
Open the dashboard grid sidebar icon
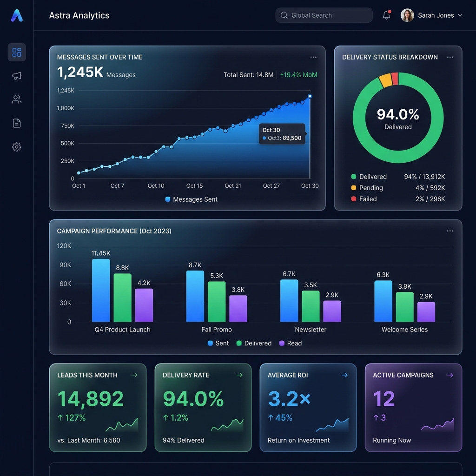17,52
